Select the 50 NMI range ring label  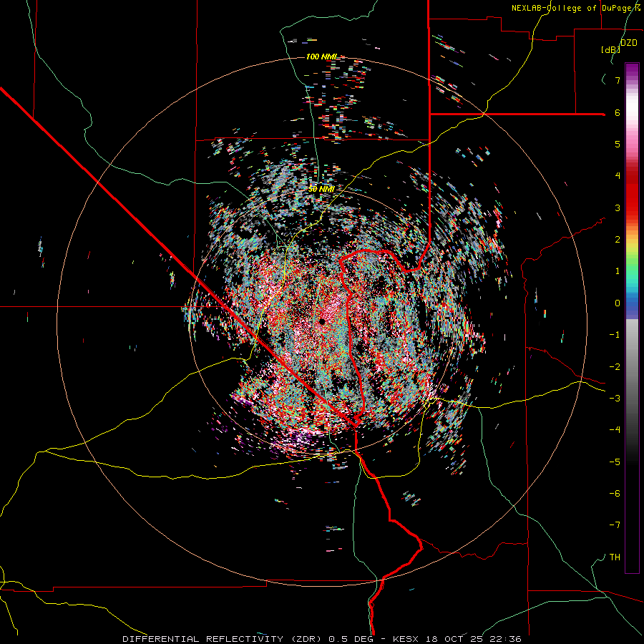[321, 189]
